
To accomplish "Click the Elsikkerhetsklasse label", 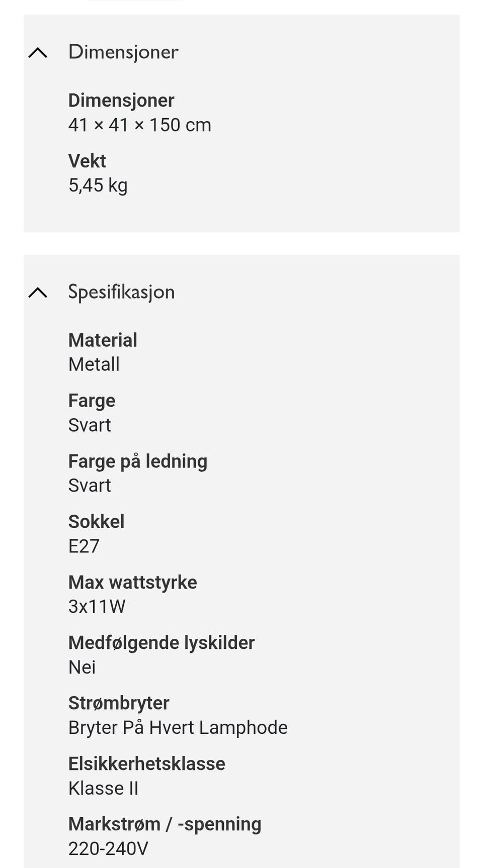I will click(x=147, y=764).
